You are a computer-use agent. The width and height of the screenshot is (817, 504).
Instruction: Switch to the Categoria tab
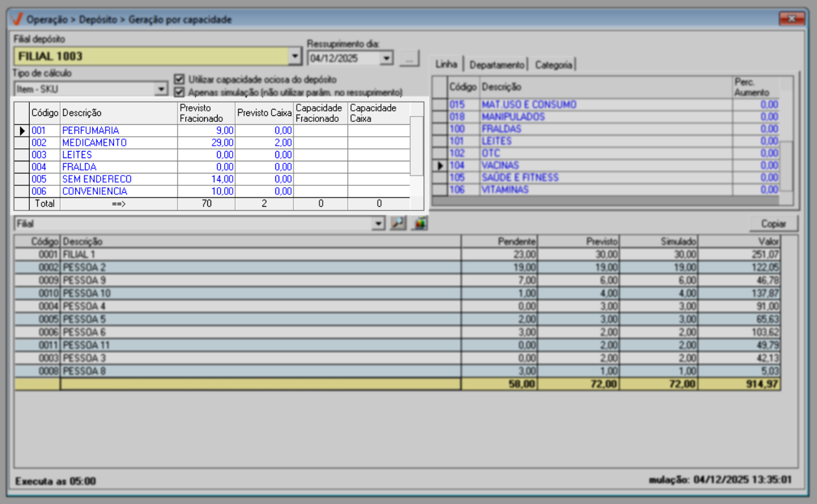pyautogui.click(x=553, y=65)
